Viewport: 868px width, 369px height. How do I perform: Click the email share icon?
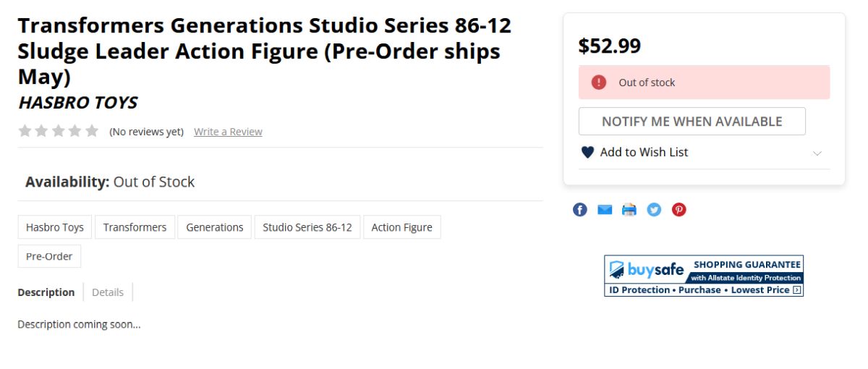[x=605, y=210]
